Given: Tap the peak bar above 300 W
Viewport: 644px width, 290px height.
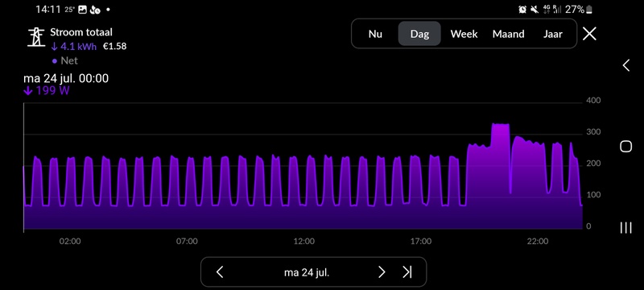Looking at the screenshot, I should coord(500,176).
